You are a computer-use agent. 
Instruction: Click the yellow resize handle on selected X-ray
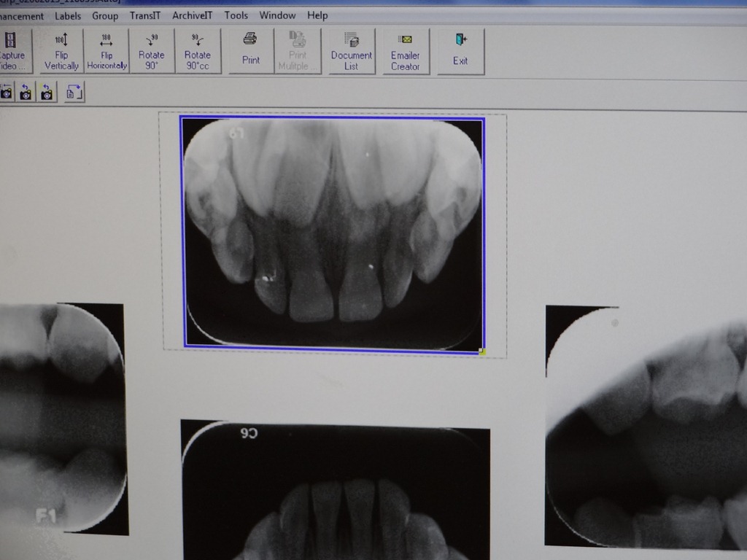coord(482,351)
